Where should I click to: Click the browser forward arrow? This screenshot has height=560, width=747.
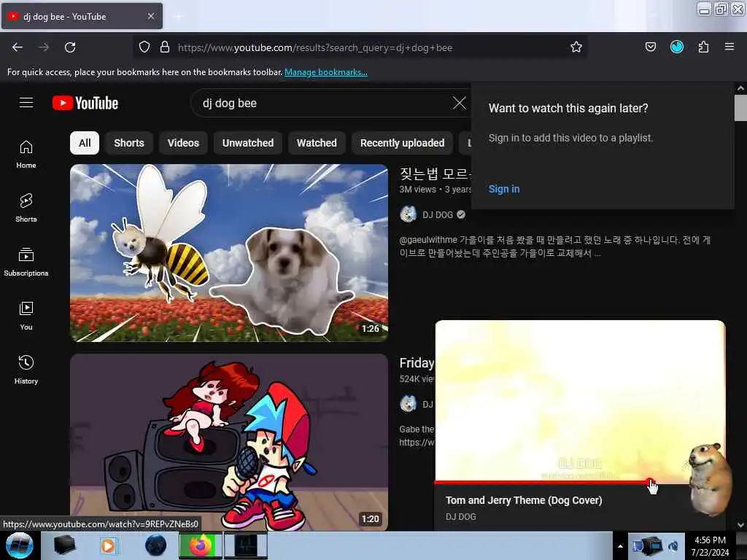pyautogui.click(x=44, y=47)
